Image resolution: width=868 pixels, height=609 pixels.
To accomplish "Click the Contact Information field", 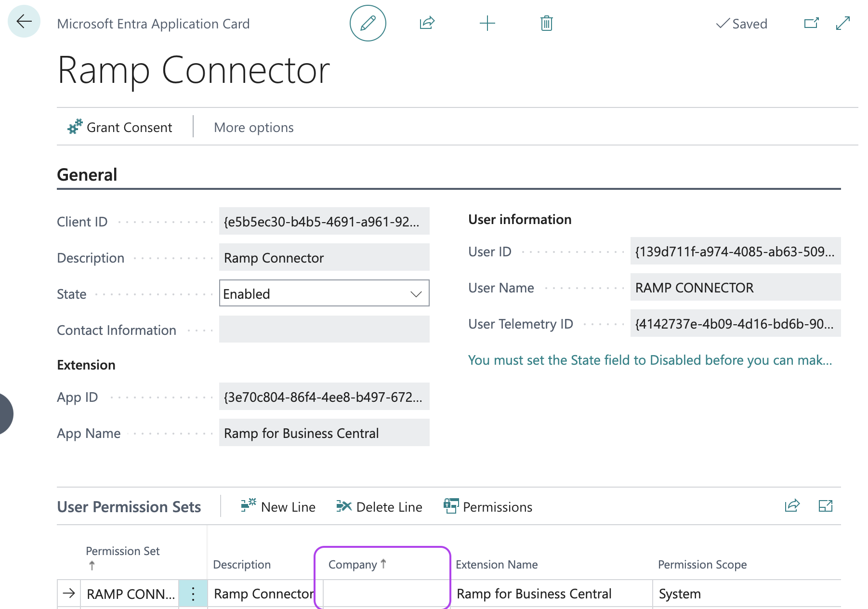I will point(324,330).
